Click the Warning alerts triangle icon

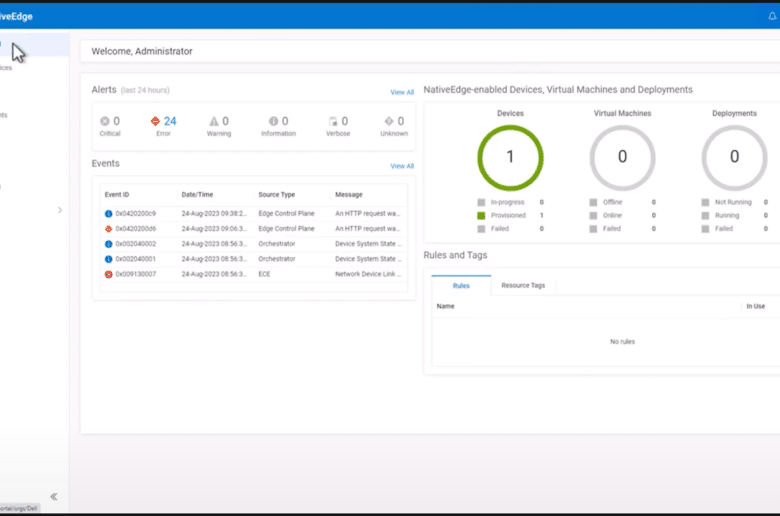tap(214, 121)
